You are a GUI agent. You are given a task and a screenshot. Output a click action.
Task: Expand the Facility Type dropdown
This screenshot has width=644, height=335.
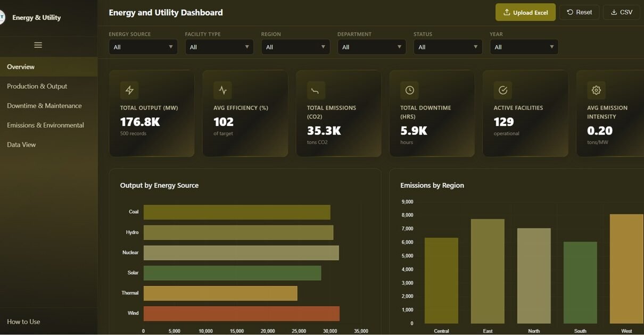click(219, 47)
